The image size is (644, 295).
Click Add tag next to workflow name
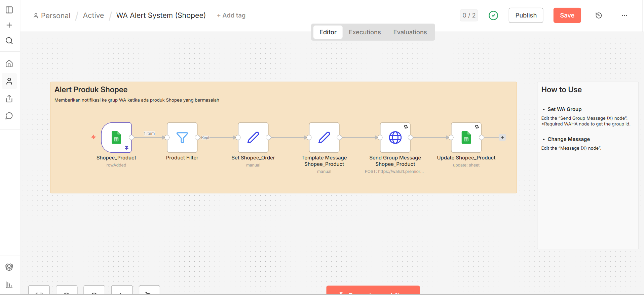pos(231,15)
